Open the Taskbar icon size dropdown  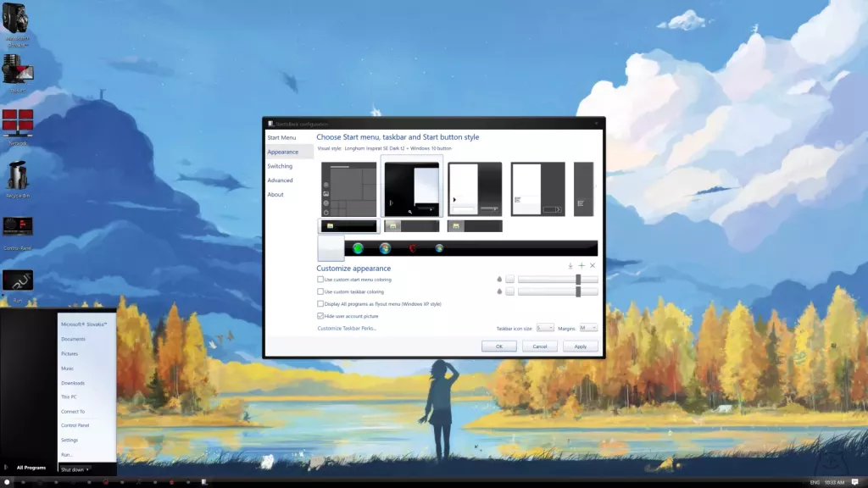point(547,328)
